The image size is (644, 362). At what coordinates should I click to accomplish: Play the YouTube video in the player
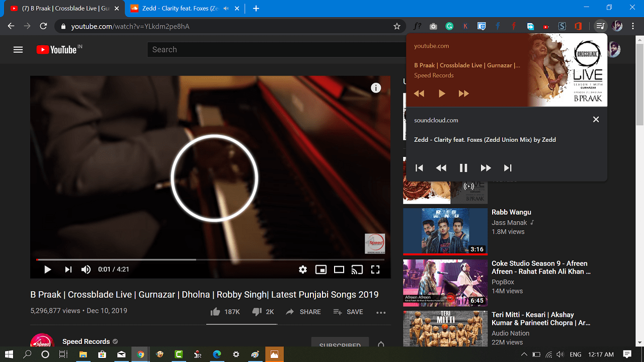(47, 269)
